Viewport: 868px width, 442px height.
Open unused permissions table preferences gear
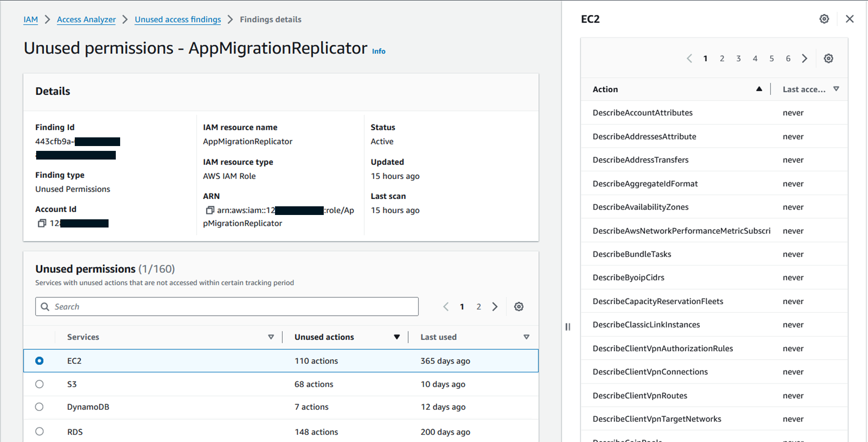pyautogui.click(x=519, y=307)
